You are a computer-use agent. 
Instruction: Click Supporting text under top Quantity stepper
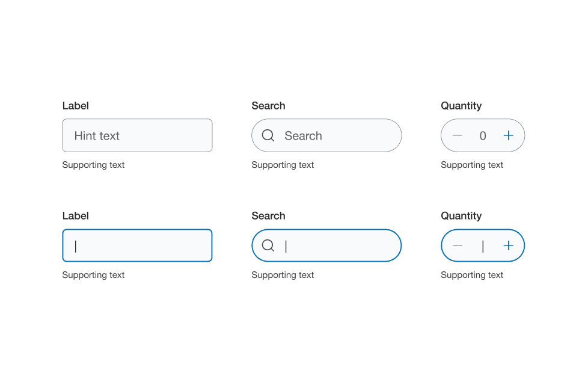[x=472, y=164]
